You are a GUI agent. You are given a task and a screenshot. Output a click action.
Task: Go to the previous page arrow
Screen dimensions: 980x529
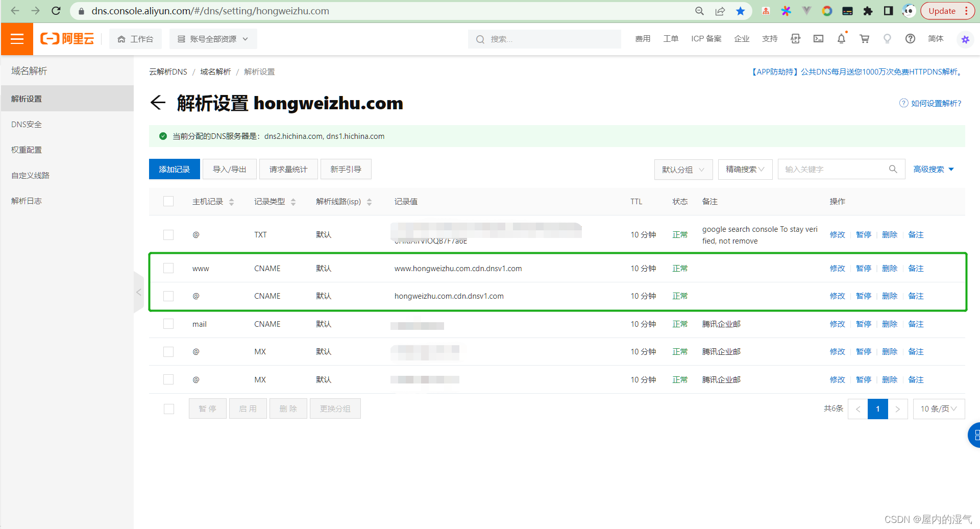pos(858,409)
